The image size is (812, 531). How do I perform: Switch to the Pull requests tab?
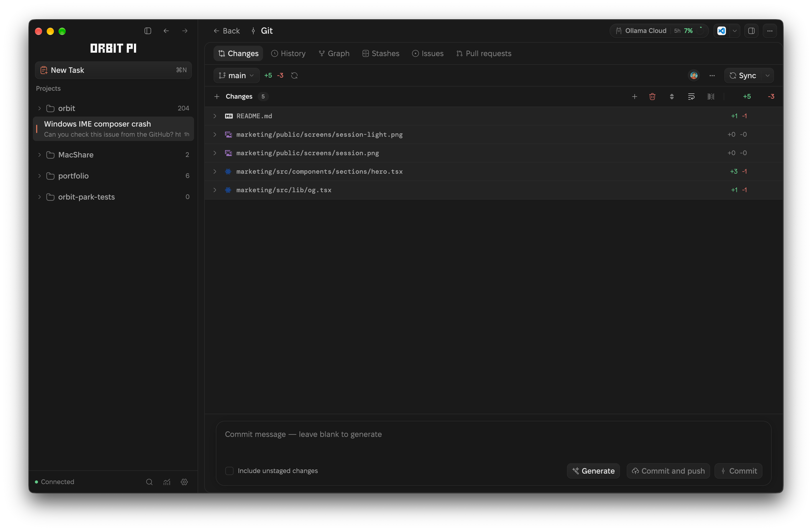coord(484,54)
